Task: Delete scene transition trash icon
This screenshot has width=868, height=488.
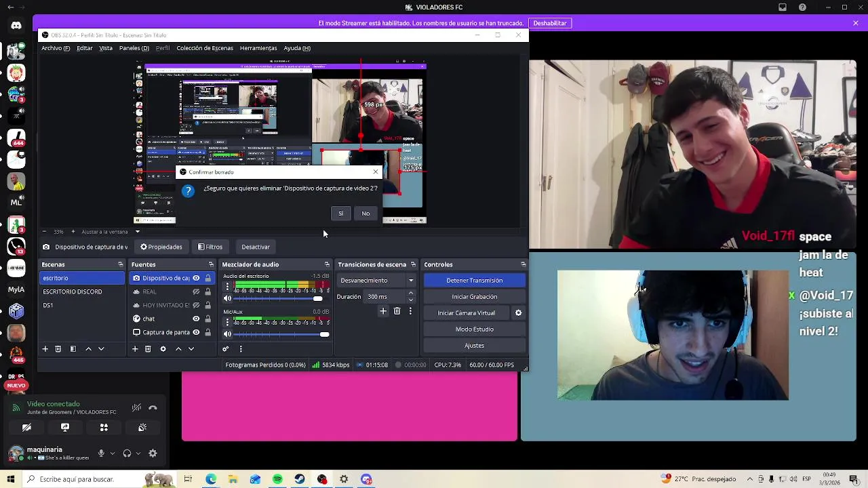Action: click(397, 311)
